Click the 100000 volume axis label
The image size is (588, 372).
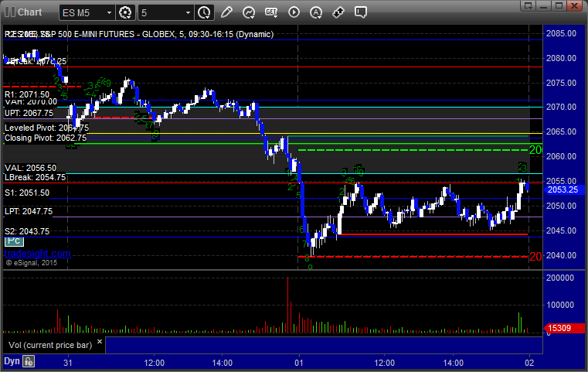[x=560, y=305]
